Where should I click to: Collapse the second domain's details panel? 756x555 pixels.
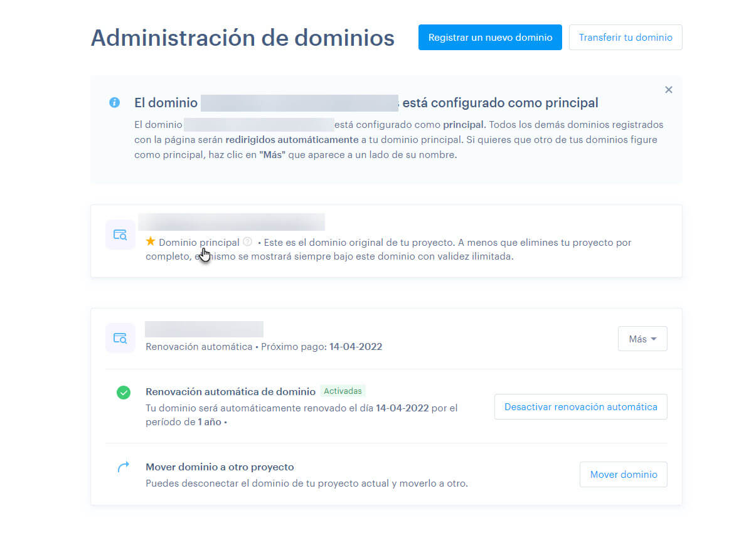coord(642,338)
